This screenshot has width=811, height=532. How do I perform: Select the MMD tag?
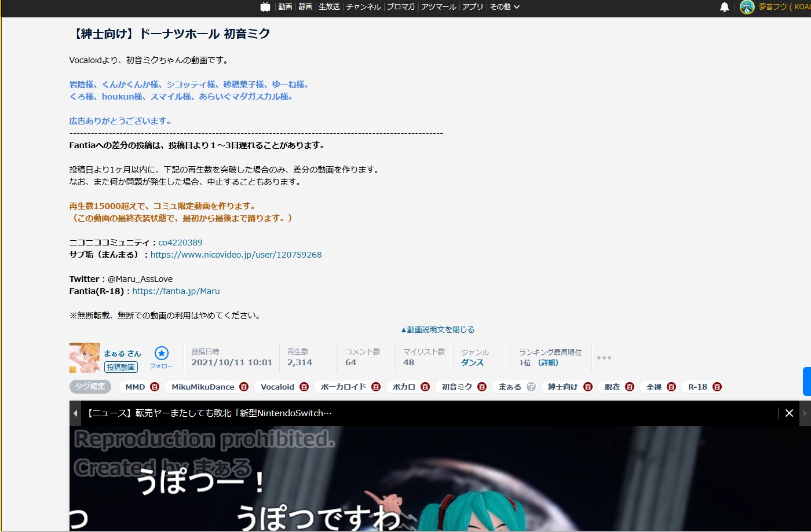[x=135, y=387]
